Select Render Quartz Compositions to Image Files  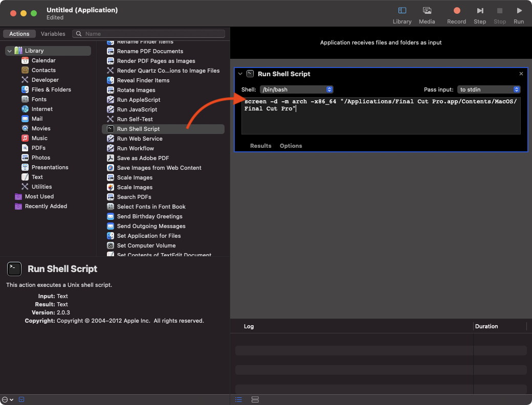point(168,71)
